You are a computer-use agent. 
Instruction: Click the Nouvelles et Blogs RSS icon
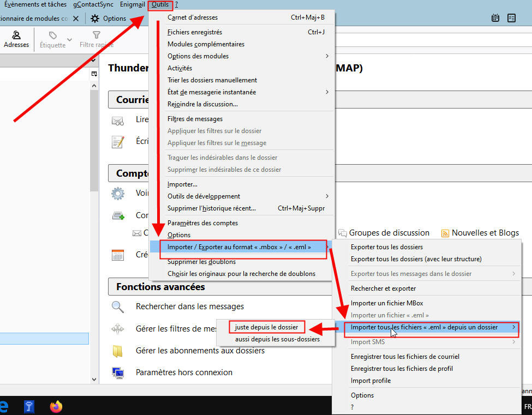tap(445, 233)
